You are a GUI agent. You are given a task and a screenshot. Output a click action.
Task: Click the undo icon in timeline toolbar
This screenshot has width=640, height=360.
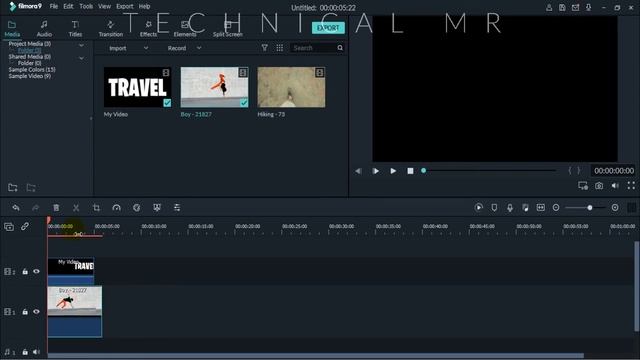tap(16, 208)
